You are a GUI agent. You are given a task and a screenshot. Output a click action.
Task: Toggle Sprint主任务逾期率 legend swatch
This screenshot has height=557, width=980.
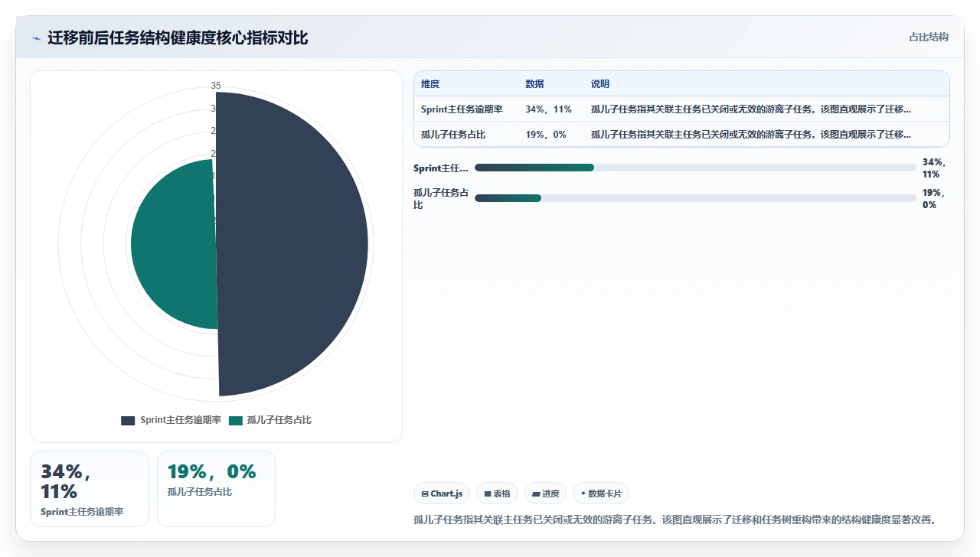pos(128,420)
